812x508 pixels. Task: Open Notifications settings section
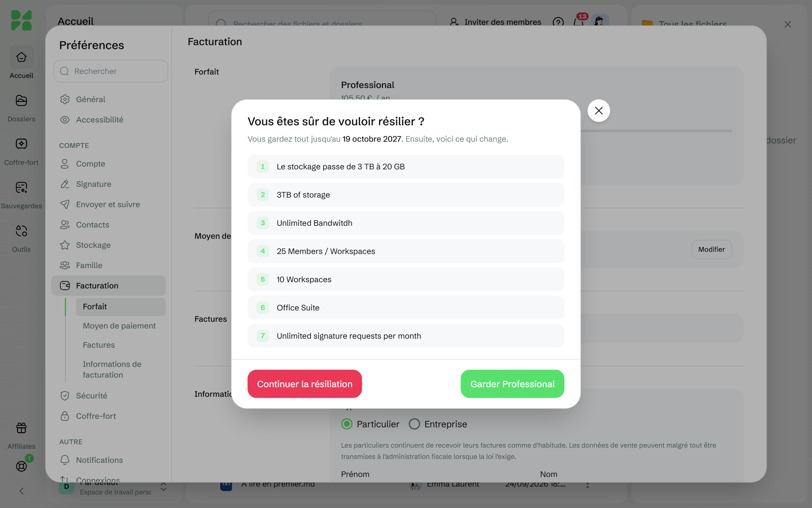point(108,460)
